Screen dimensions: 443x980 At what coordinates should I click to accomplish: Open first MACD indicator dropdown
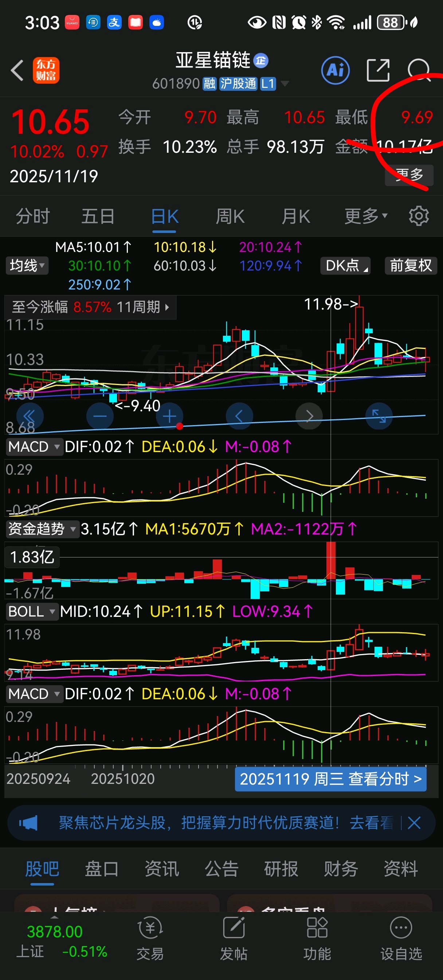(x=34, y=446)
